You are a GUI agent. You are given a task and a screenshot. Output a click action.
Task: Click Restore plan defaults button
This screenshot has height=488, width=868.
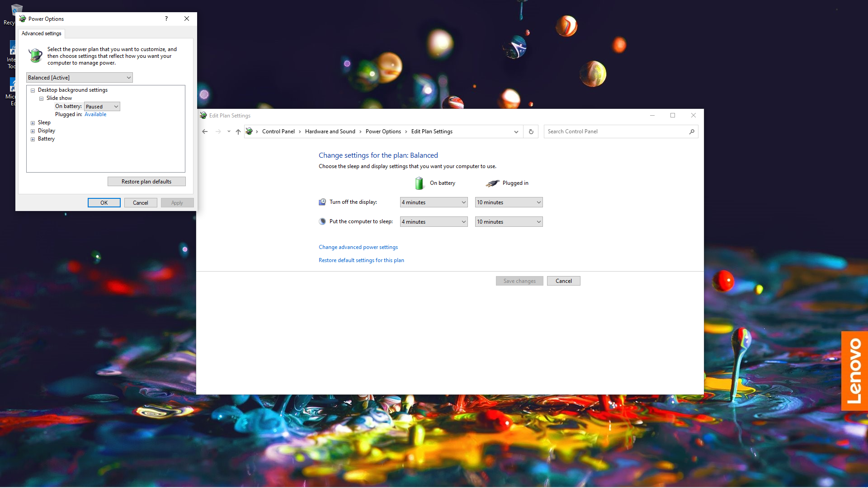[146, 182]
